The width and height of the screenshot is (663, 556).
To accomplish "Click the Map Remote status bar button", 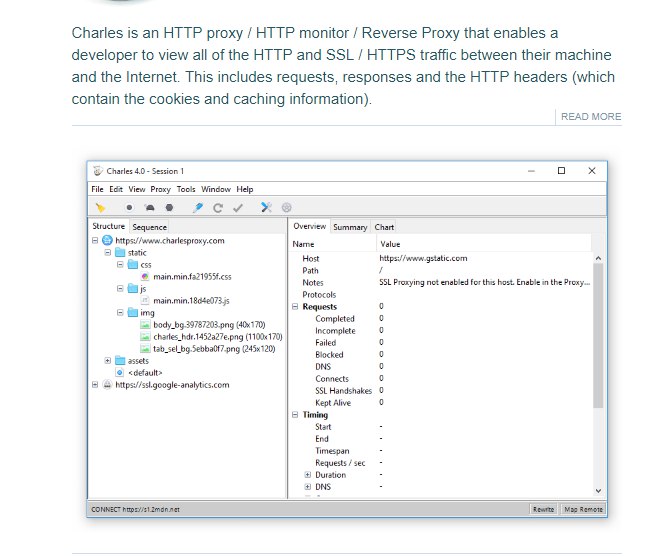I will pos(583,509).
